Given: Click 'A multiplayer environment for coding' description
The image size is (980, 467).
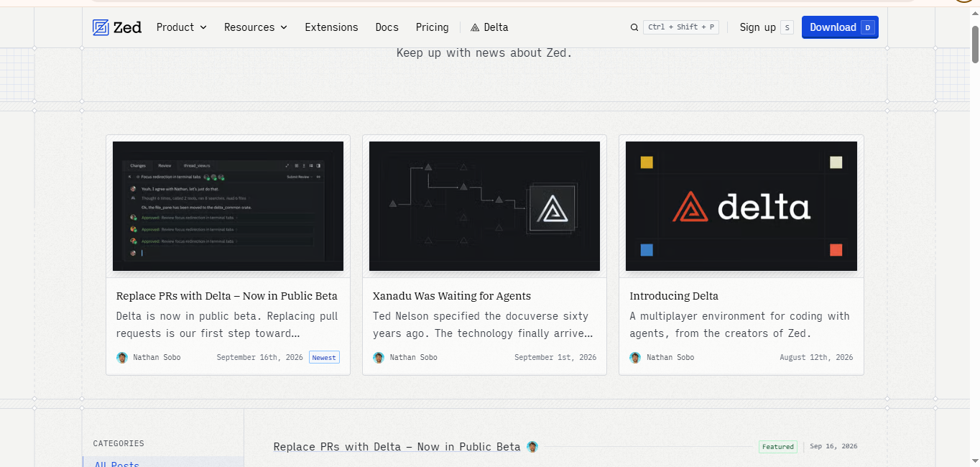Looking at the screenshot, I should (739, 325).
